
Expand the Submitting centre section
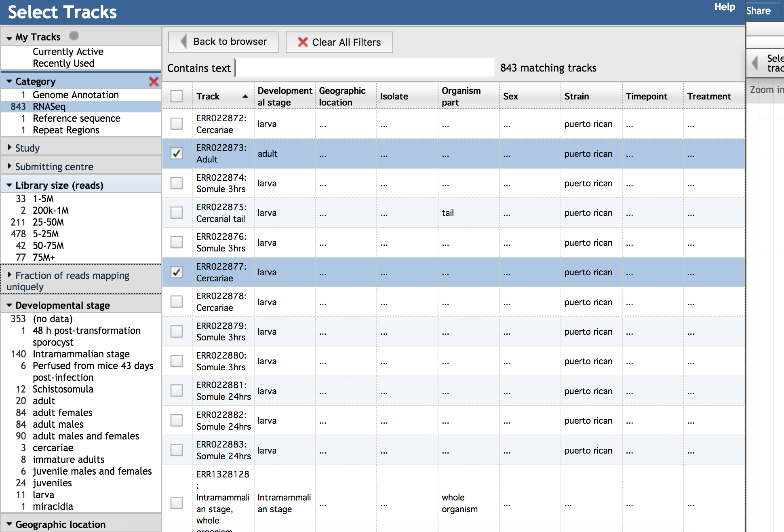(54, 167)
